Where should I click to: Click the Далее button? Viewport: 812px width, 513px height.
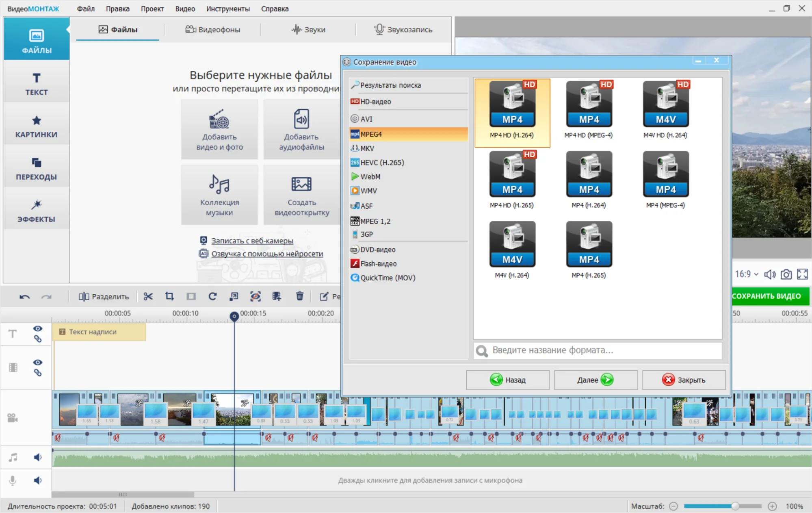click(595, 380)
